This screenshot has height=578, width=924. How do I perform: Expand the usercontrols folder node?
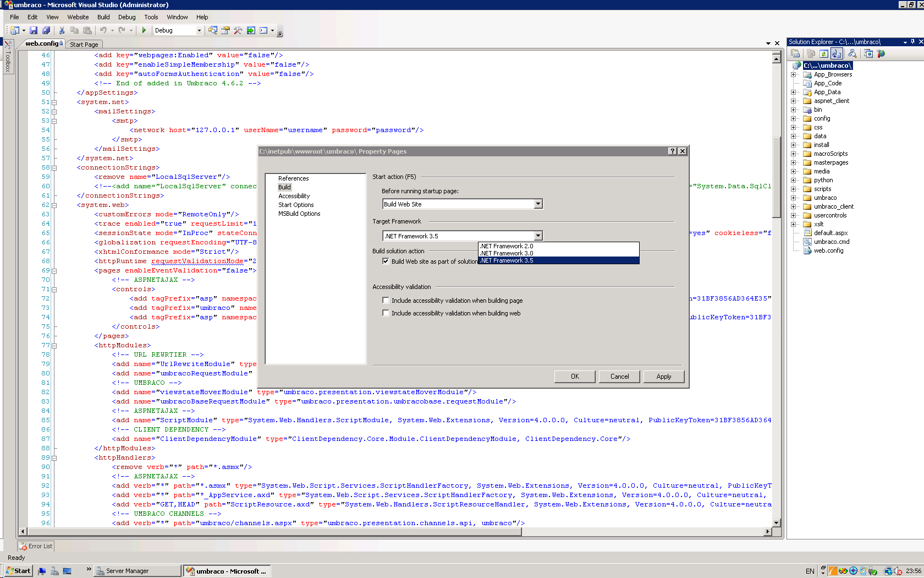point(794,216)
